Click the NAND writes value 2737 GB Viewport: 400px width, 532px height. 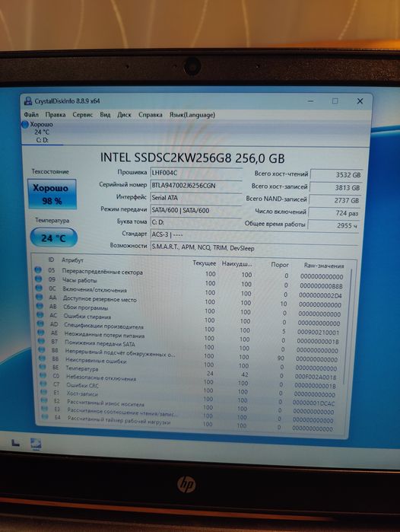point(335,200)
